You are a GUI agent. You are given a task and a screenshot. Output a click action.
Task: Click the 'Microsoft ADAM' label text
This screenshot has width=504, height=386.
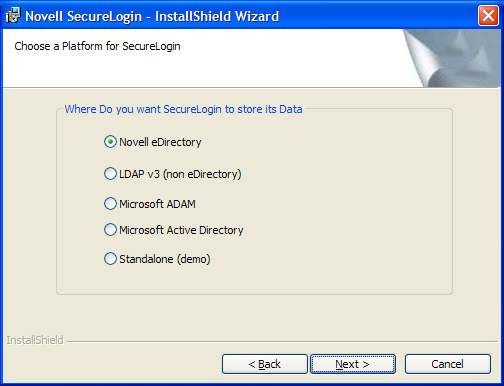pos(157,204)
